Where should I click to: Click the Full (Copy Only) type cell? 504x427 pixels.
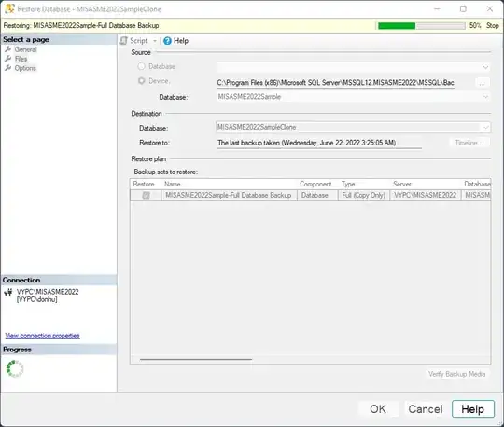tap(364, 195)
